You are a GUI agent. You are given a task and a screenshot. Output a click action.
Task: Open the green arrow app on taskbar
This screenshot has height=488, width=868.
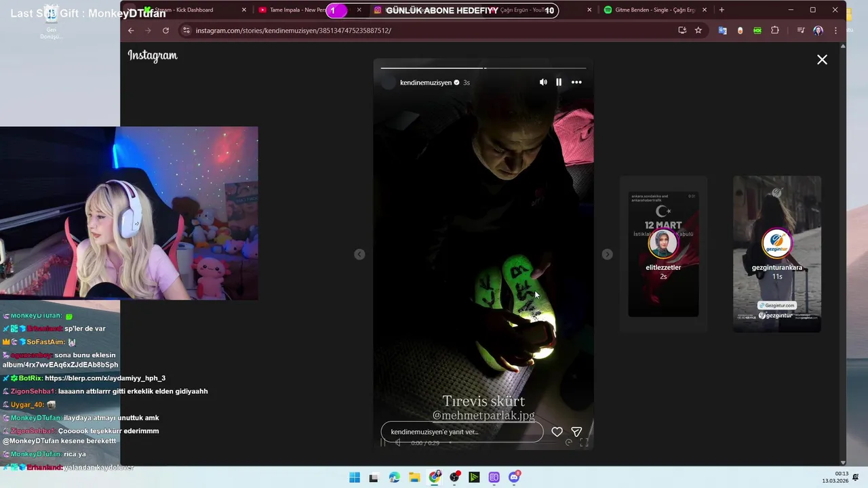point(474,478)
